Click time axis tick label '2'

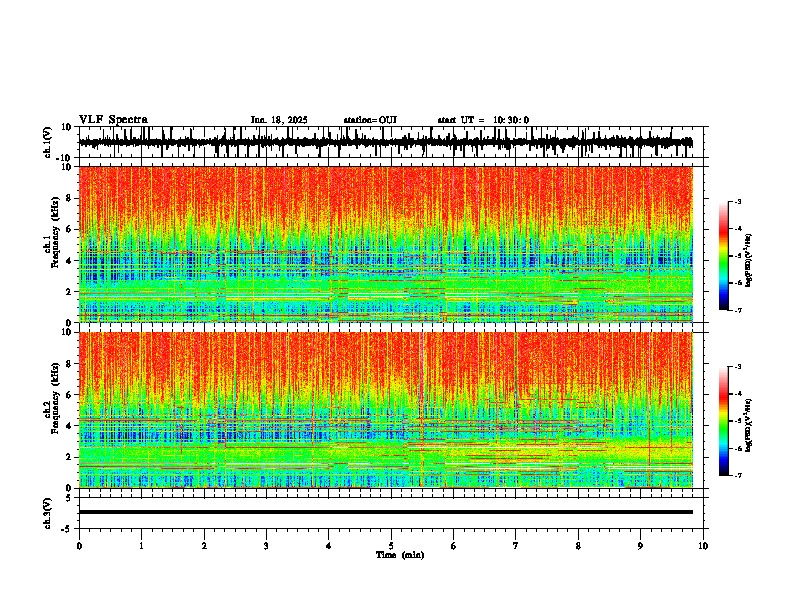pyautogui.click(x=204, y=546)
